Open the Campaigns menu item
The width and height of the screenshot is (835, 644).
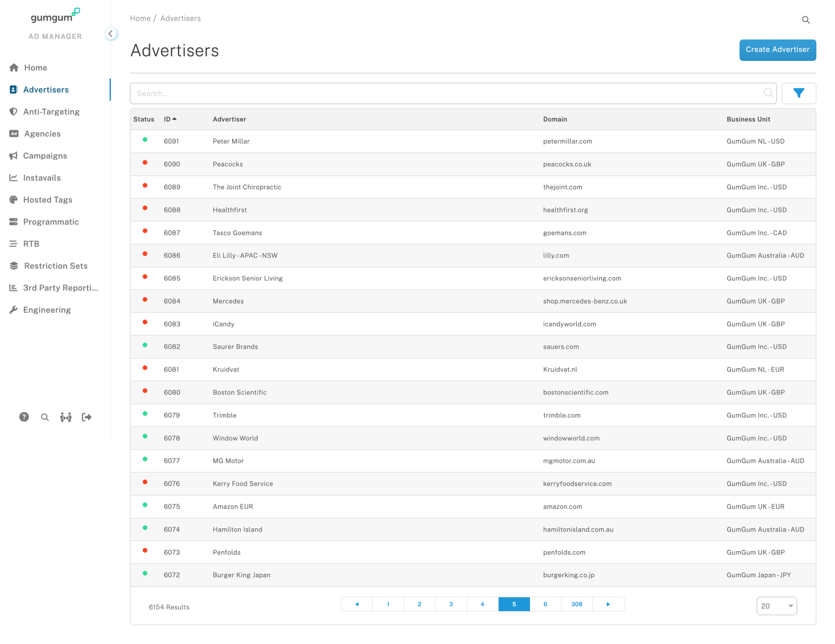click(45, 156)
